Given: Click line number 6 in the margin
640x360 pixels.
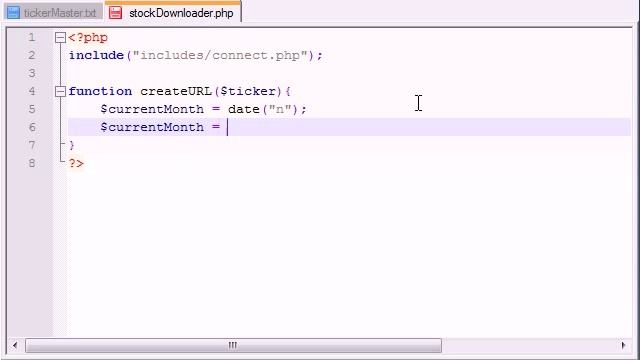Looking at the screenshot, I should click(31, 127).
